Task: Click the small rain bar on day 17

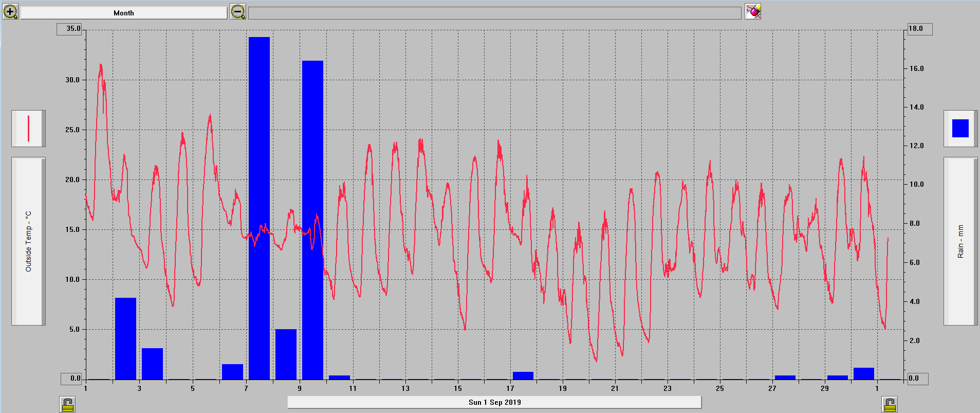Action: point(523,375)
